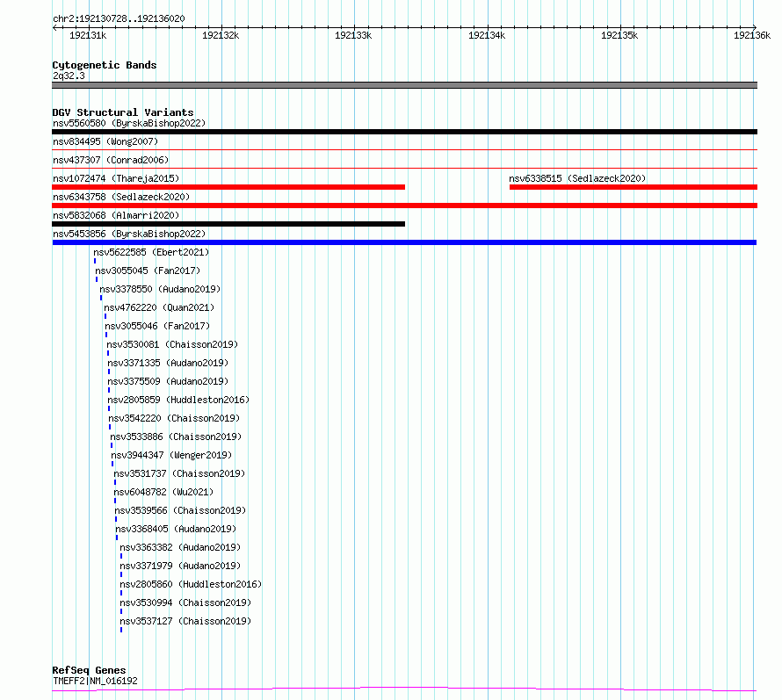Open variant nsv3537127 (Chaisson2019)

pyautogui.click(x=185, y=621)
